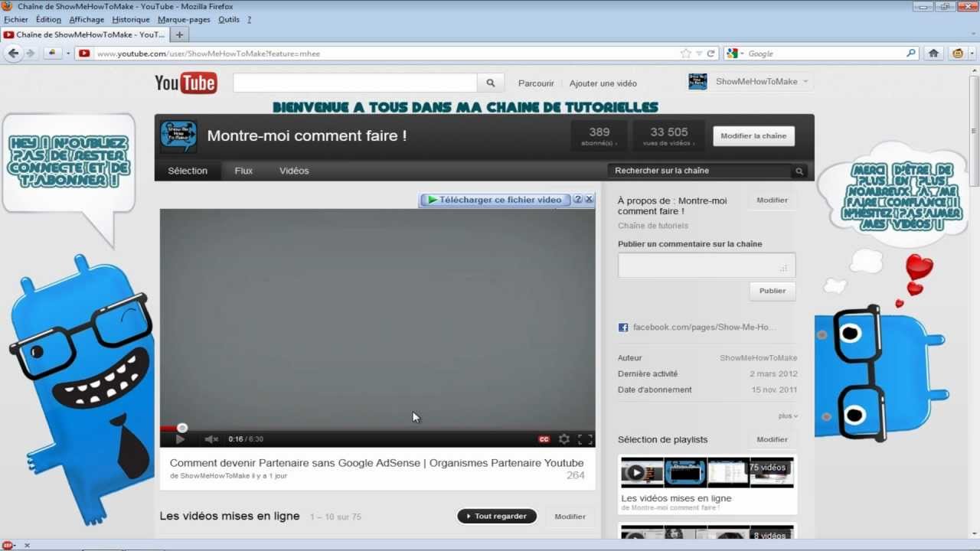Select the Chaîne de ShowMeHowToMake browser tab
The width and height of the screenshot is (980, 551).
pos(84,34)
